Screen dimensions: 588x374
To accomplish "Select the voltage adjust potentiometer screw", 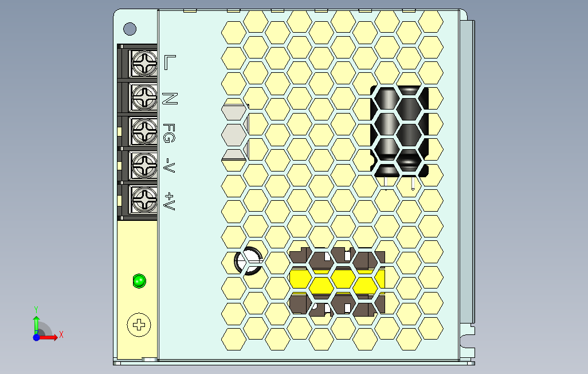I will (x=139, y=325).
